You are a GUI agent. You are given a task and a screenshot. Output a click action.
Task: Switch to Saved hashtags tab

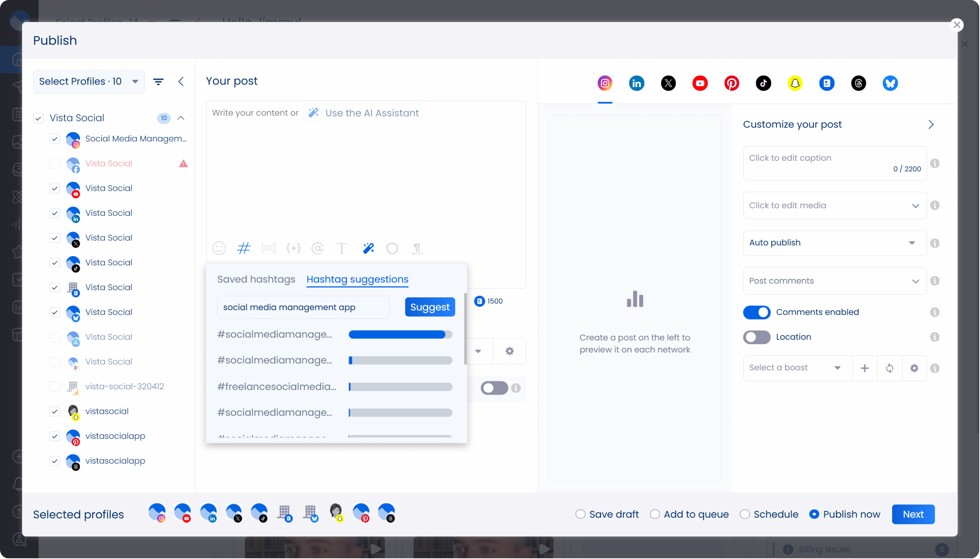tap(256, 279)
